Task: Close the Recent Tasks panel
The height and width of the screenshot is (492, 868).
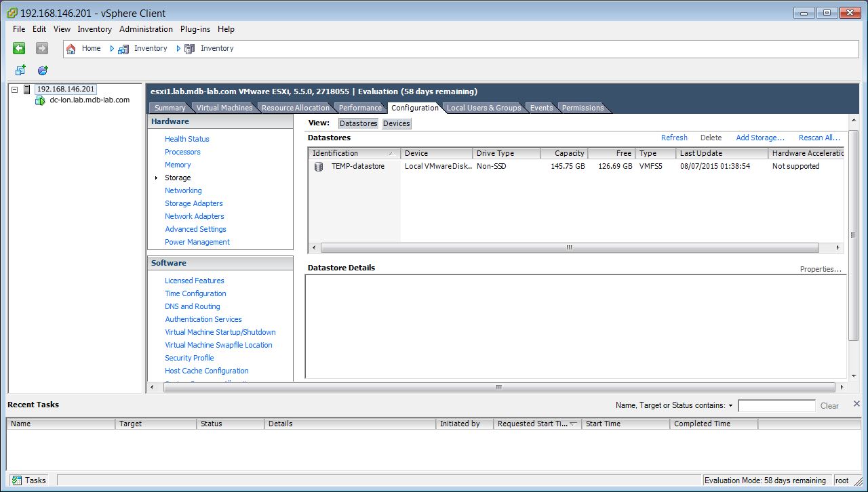Action: click(x=856, y=404)
